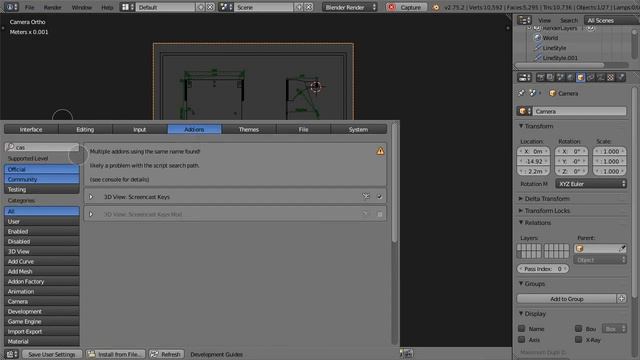
Task: Disable the 3D View: Screencast Keys addon checkbox
Action: click(x=380, y=196)
